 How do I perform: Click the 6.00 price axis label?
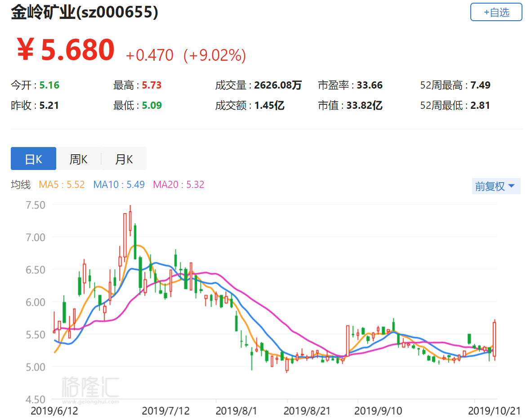36,302
